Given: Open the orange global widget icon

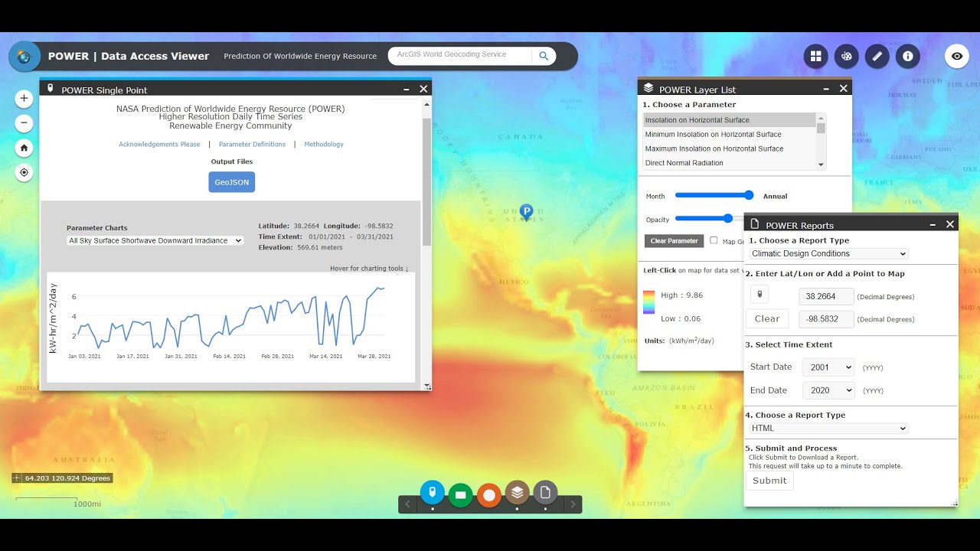Looking at the screenshot, I should click(489, 495).
